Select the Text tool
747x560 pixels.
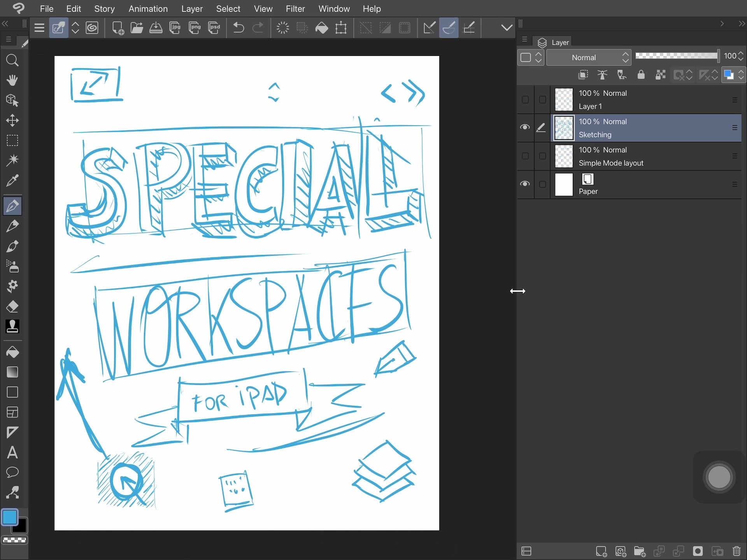coord(12,452)
